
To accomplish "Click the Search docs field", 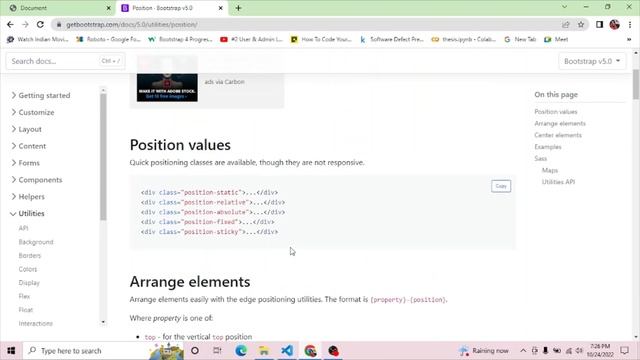I will click(65, 61).
